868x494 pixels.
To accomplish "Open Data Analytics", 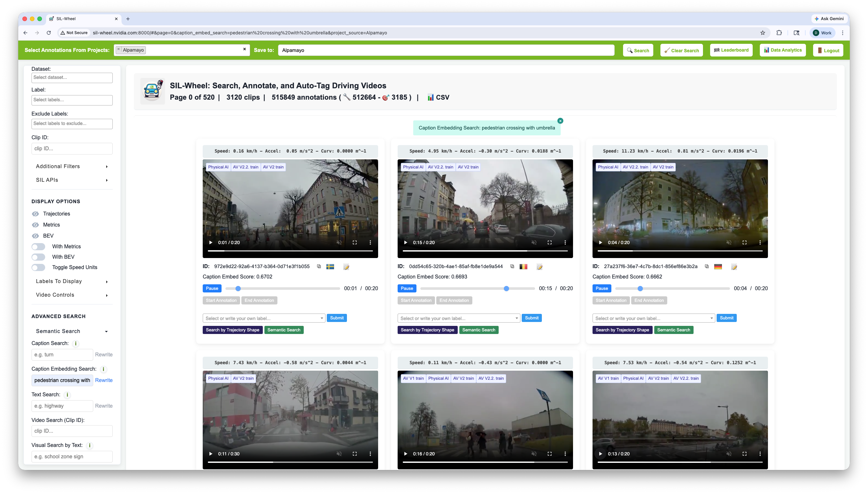I will tap(783, 50).
